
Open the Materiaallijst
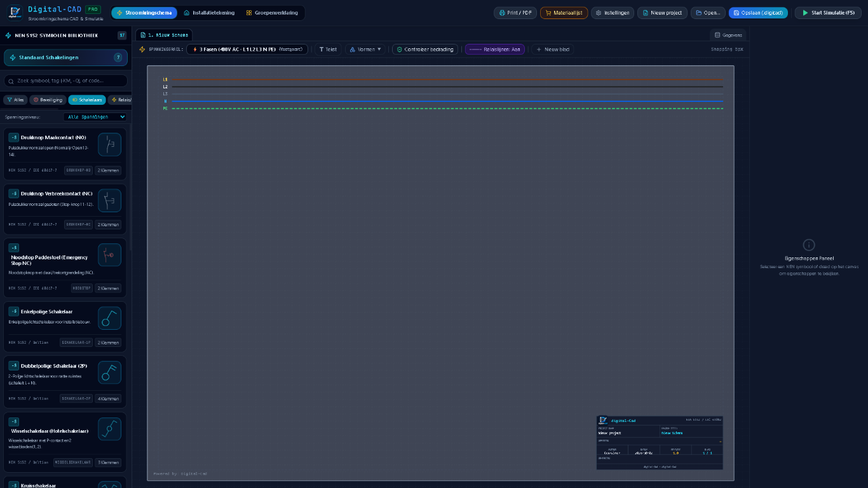pyautogui.click(x=564, y=13)
